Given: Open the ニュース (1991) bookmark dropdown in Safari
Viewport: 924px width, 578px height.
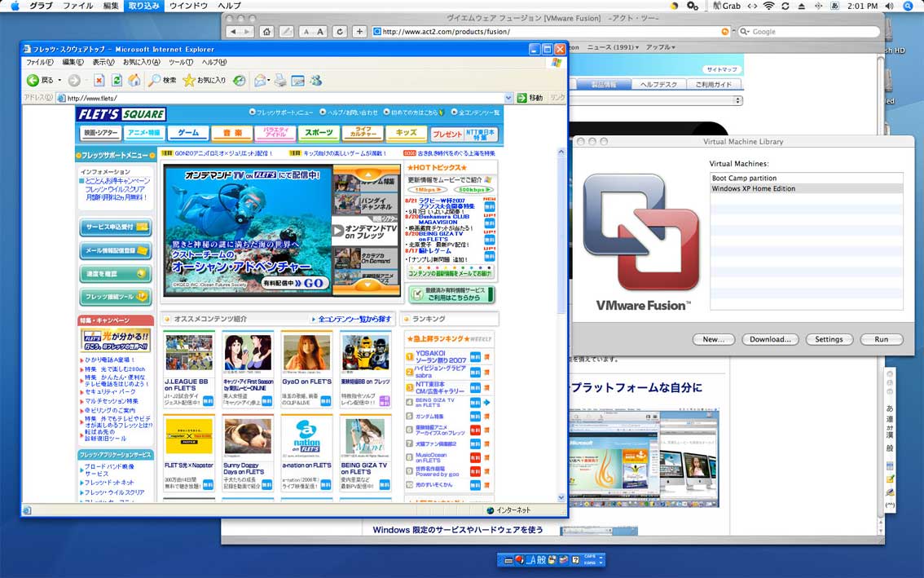Looking at the screenshot, I should pyautogui.click(x=614, y=47).
